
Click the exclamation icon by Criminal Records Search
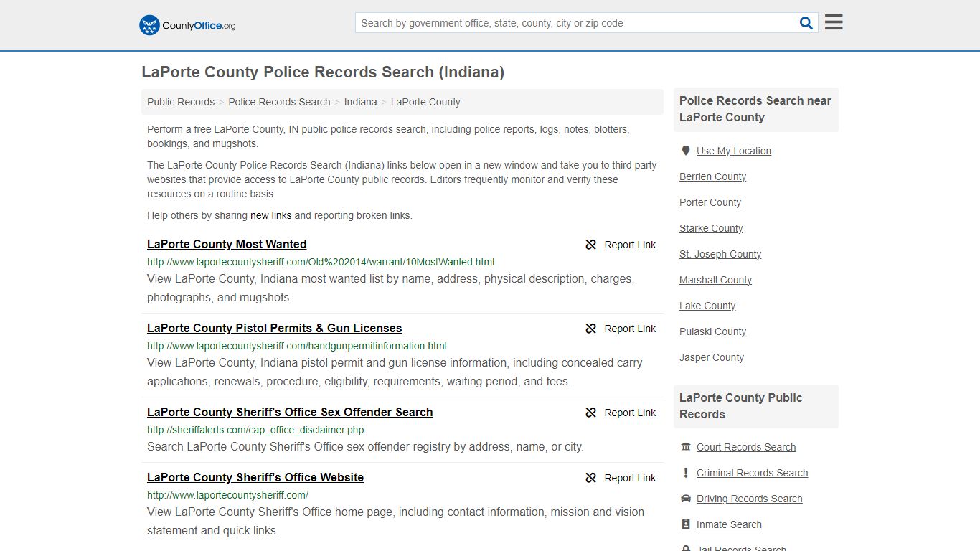(686, 473)
